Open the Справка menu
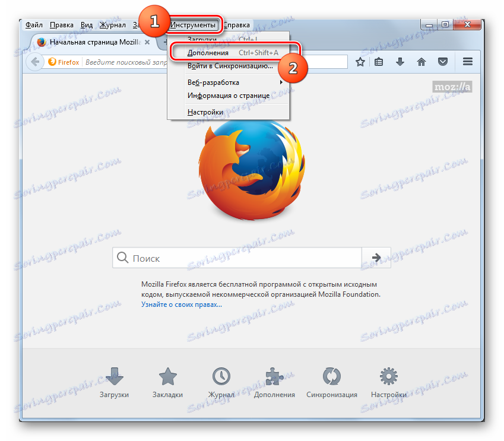This screenshot has width=504, height=441. (237, 25)
